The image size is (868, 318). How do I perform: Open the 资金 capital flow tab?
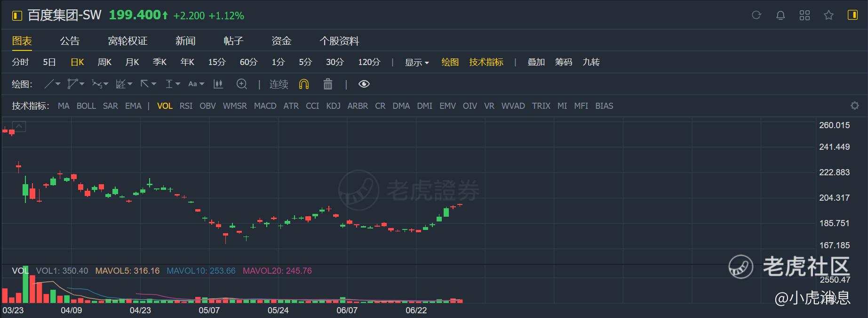point(281,41)
